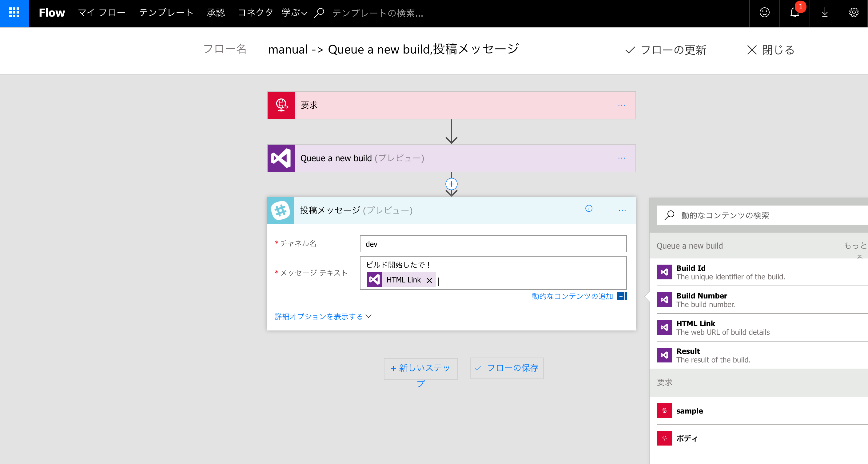868x464 pixels.
Task: Click the 動的なコンテンツの検索 search box
Action: [762, 215]
